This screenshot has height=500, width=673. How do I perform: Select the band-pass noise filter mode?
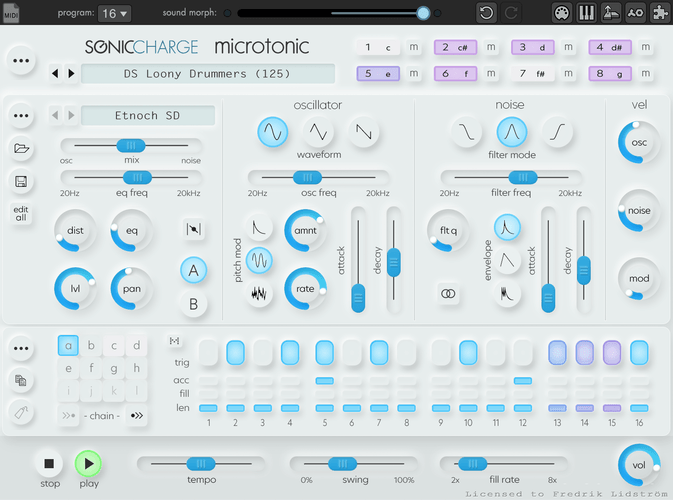click(x=512, y=132)
